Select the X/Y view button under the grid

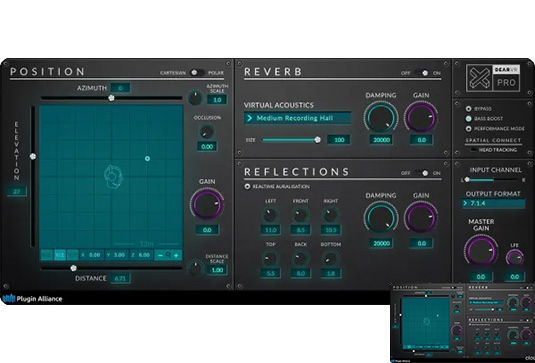[72, 255]
